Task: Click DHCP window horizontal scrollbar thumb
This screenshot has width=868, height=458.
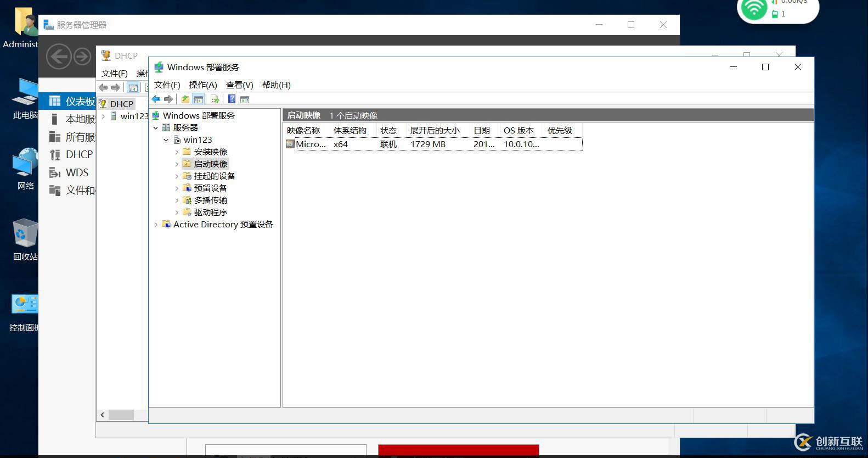Action: [121, 415]
